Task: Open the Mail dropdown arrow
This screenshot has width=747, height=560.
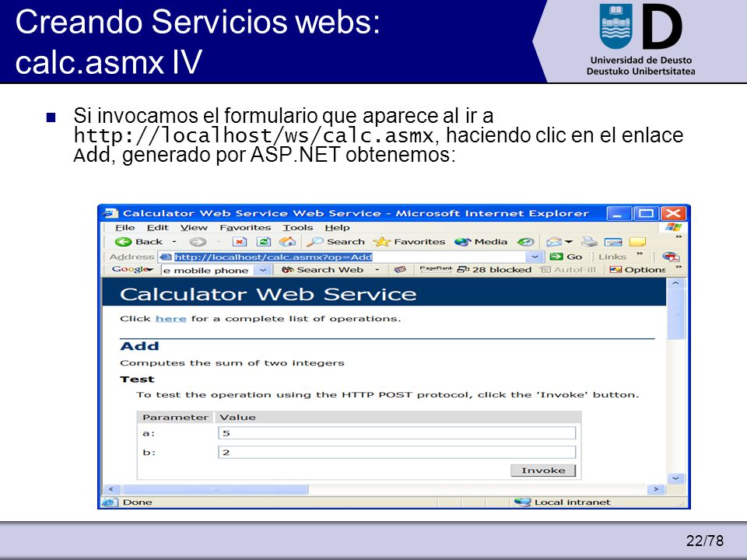Action: pos(568,242)
